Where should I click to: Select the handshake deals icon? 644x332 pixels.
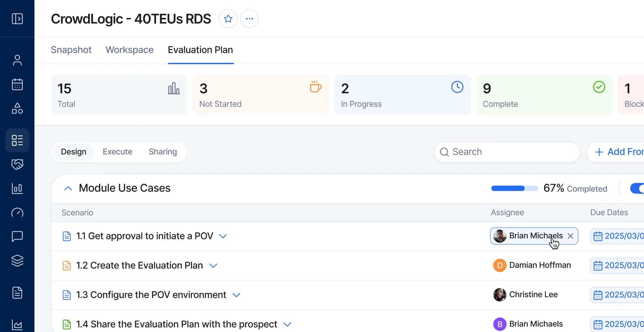coord(17,164)
